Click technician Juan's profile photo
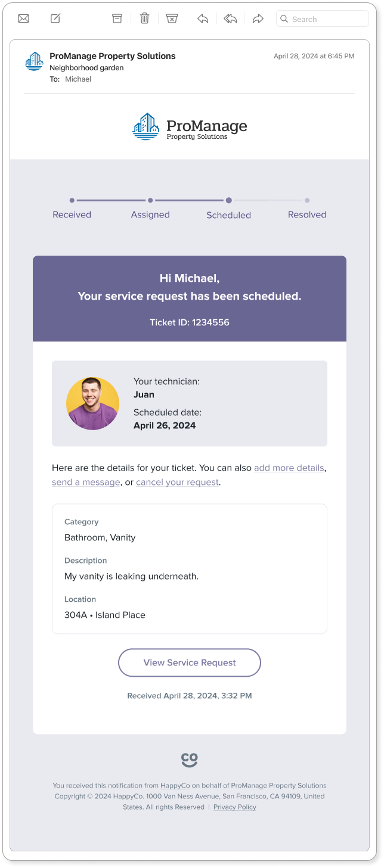Viewport: 384px width, 868px height. [92, 403]
